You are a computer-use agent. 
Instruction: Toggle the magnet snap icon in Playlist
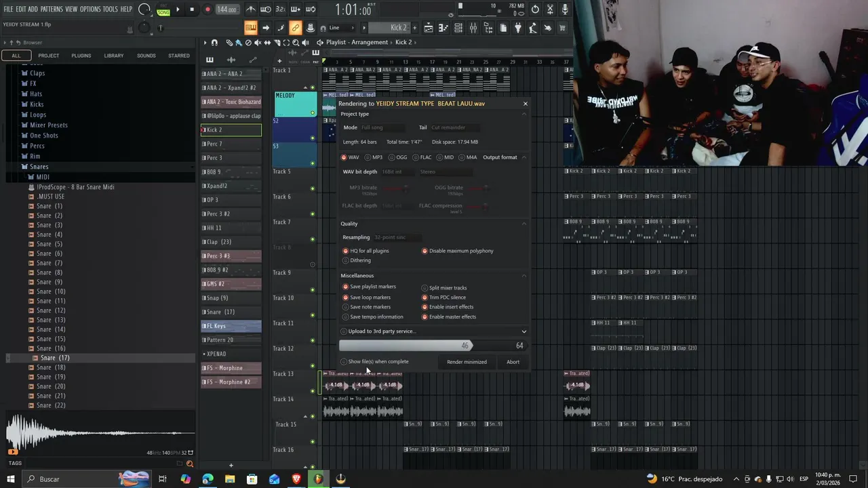(x=215, y=43)
